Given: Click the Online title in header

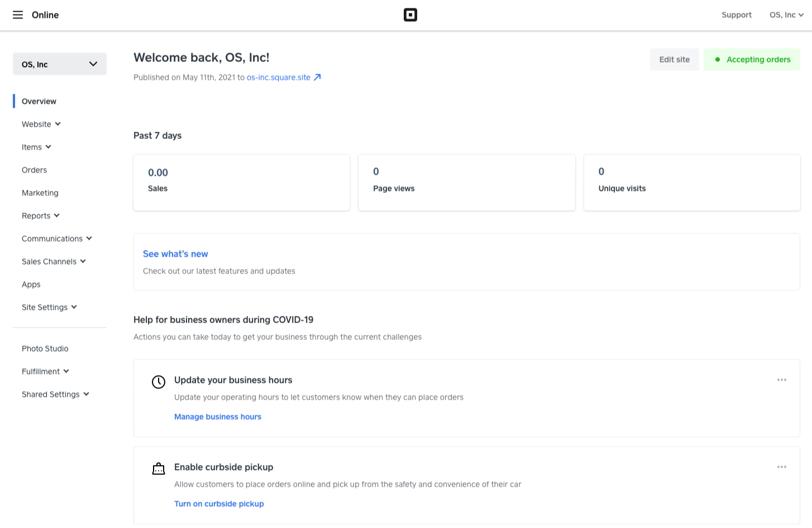Looking at the screenshot, I should (x=45, y=15).
